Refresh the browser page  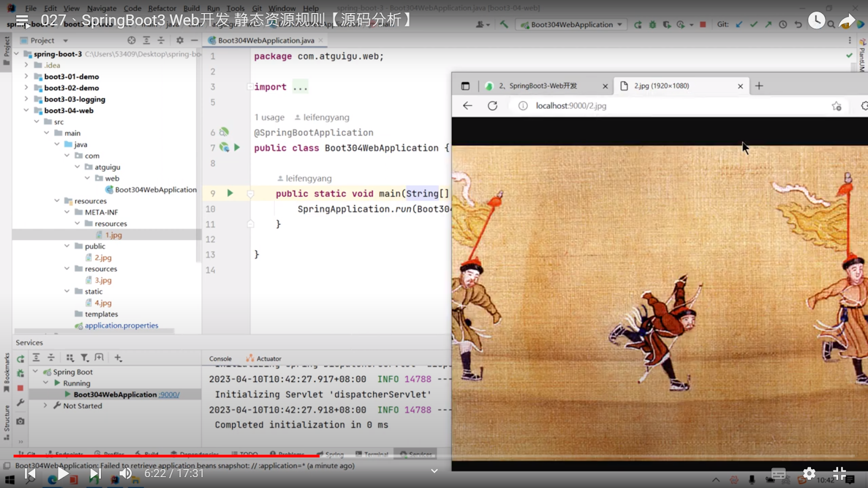click(x=493, y=106)
